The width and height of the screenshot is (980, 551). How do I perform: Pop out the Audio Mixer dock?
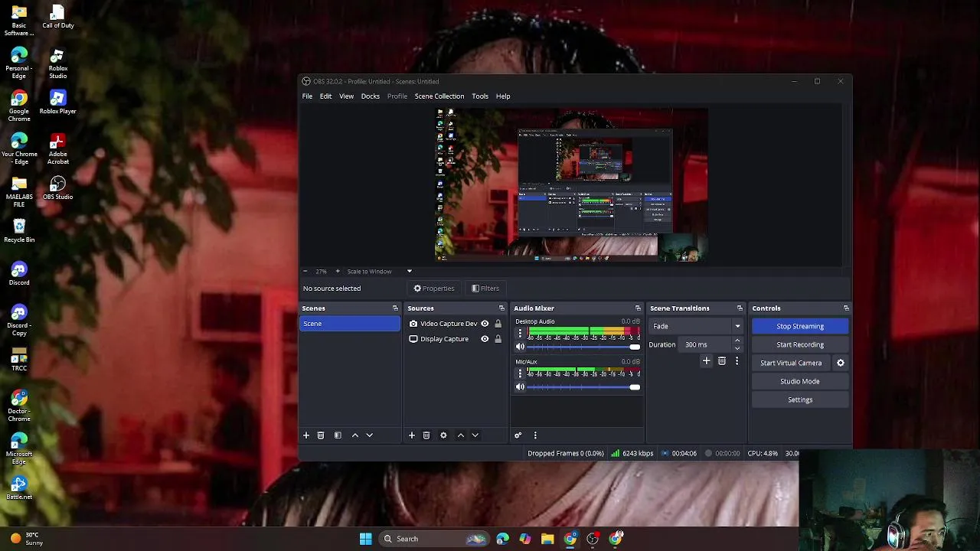tap(638, 308)
